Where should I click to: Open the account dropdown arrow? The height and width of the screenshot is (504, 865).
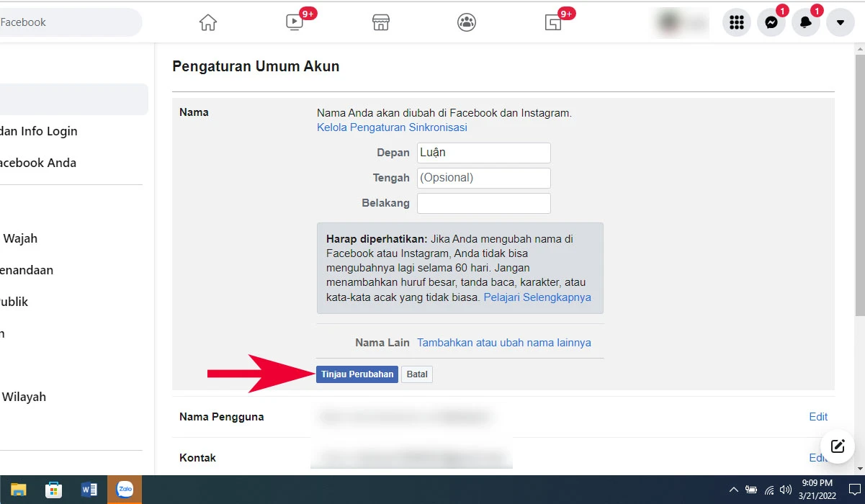tap(840, 22)
